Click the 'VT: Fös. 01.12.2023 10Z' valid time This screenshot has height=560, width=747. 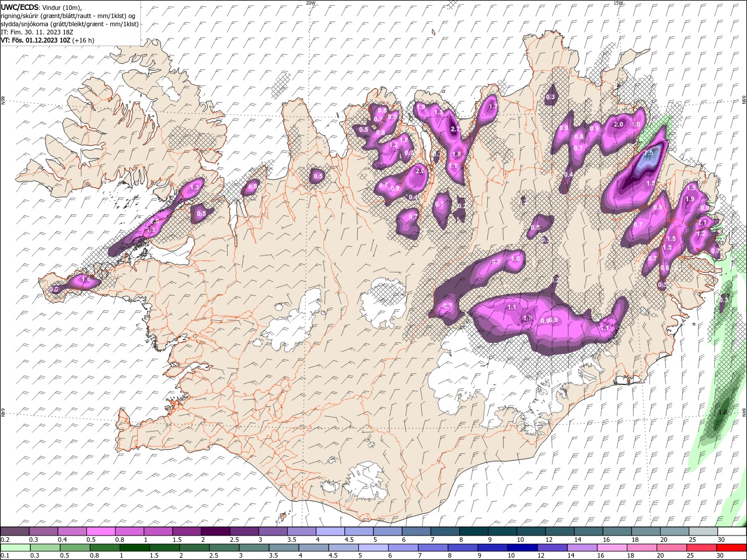(x=36, y=40)
